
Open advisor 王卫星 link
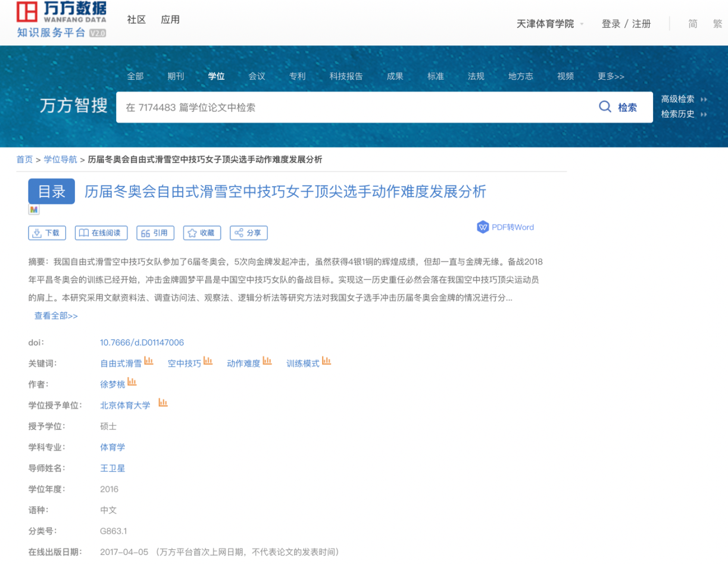113,468
